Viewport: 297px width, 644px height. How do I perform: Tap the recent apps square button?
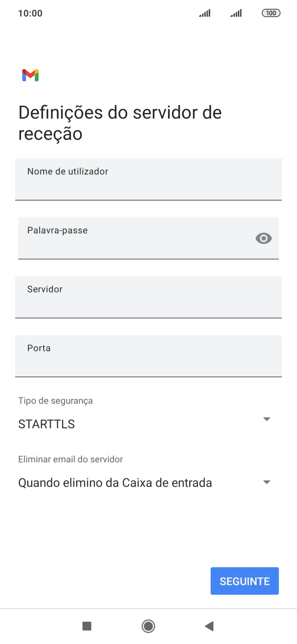coord(86,626)
